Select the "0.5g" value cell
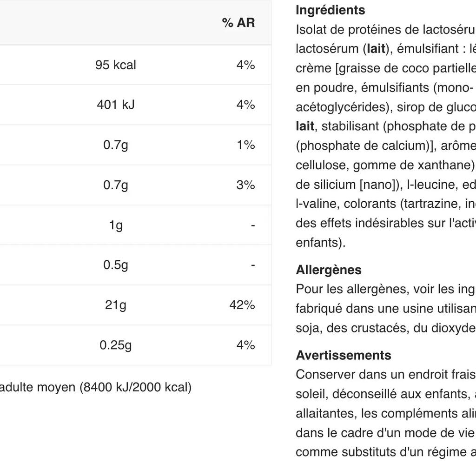The image size is (476, 476). 116,265
